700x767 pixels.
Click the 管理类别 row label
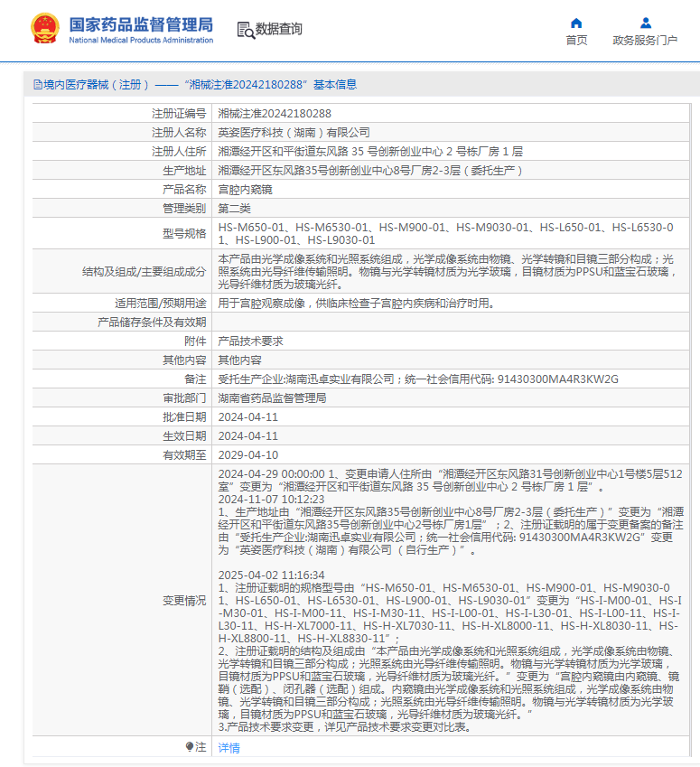[184, 209]
